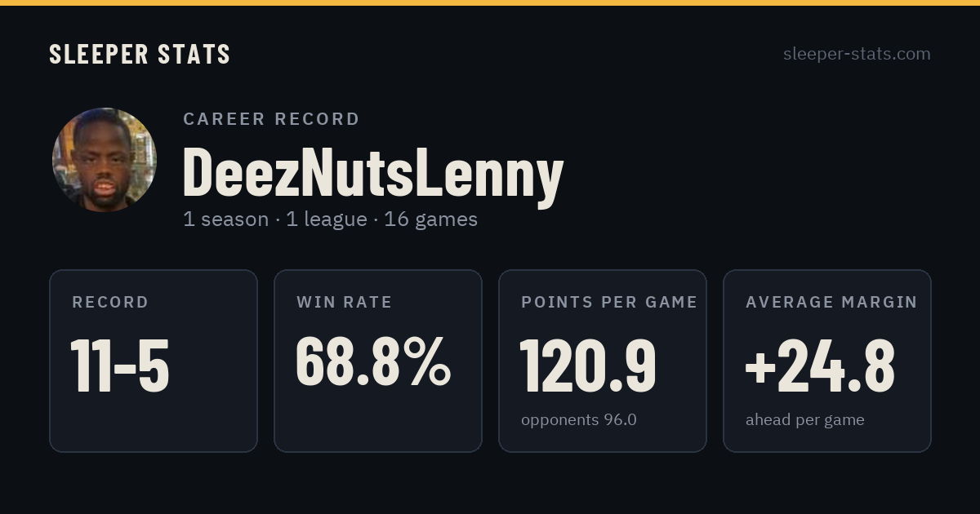Click the opponents 96.0 subtext
The image size is (980, 514).
[579, 420]
